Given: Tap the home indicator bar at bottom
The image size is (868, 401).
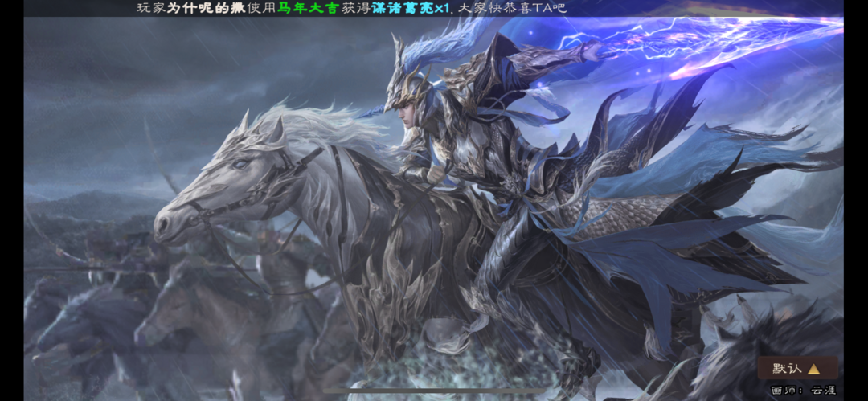Looking at the screenshot, I should pyautogui.click(x=434, y=391).
